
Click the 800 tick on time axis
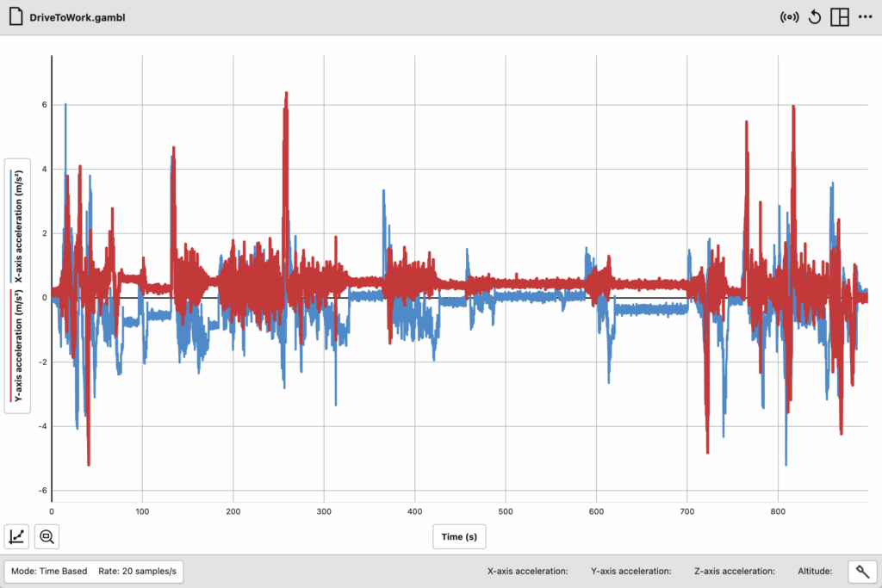click(778, 511)
